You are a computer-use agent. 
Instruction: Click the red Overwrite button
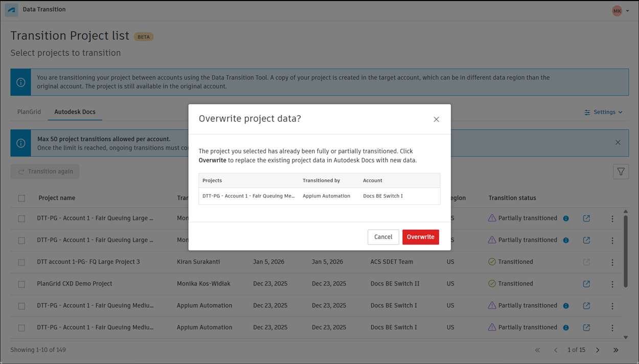pos(420,237)
